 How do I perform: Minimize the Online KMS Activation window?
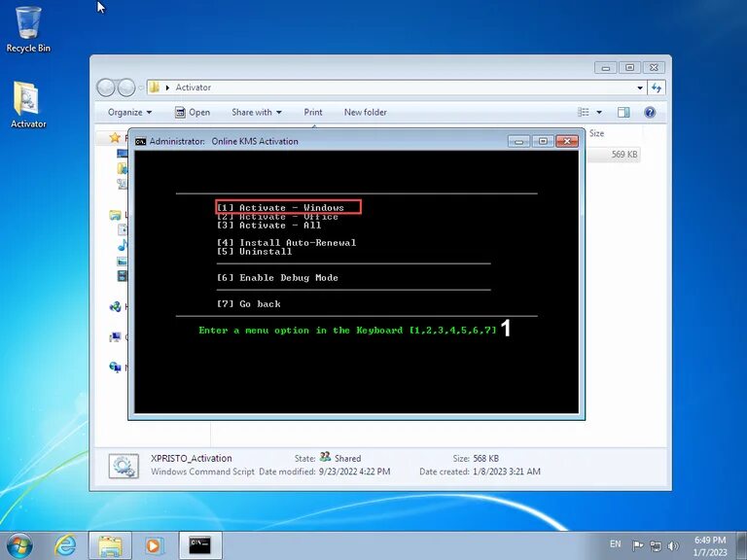518,141
